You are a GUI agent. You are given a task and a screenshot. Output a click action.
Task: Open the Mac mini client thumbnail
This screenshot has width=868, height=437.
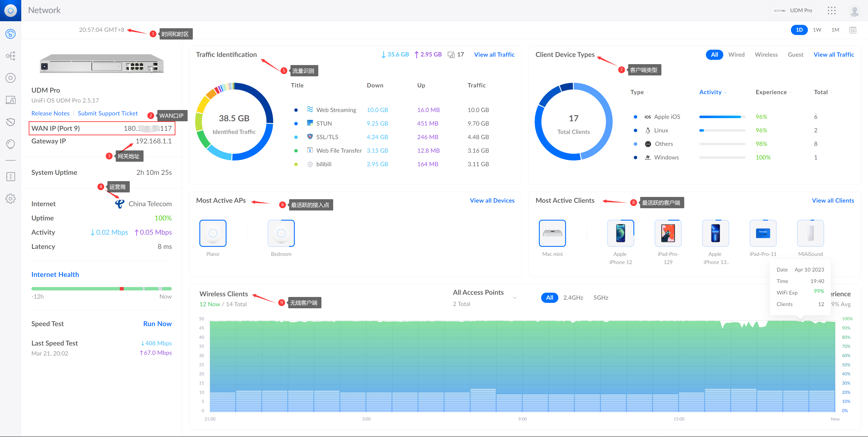click(552, 233)
